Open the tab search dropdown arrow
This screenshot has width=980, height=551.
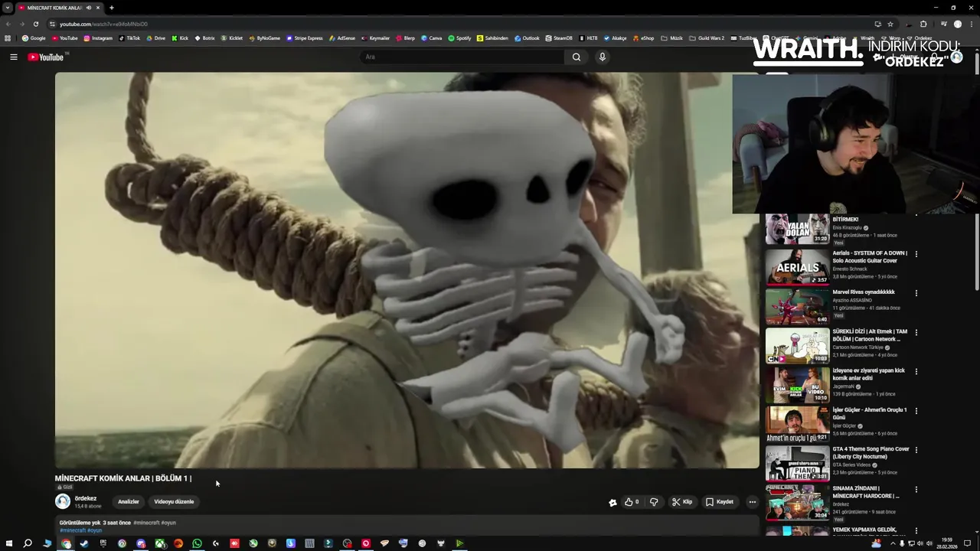(7, 8)
